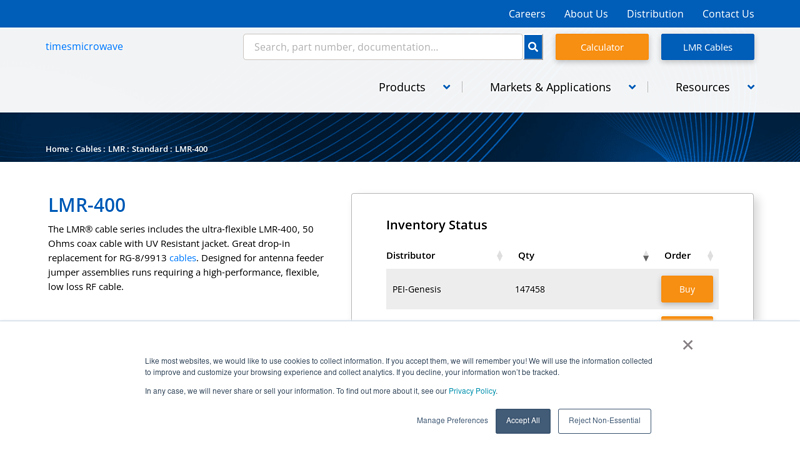Open the Resources dropdown chevron
The image size is (800, 450).
coord(751,87)
